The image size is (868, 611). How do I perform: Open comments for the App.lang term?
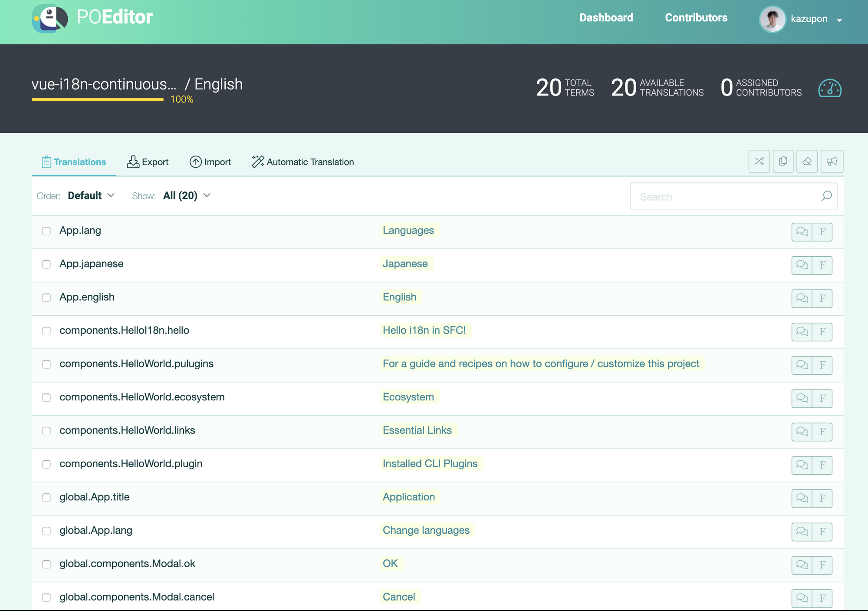click(x=802, y=231)
